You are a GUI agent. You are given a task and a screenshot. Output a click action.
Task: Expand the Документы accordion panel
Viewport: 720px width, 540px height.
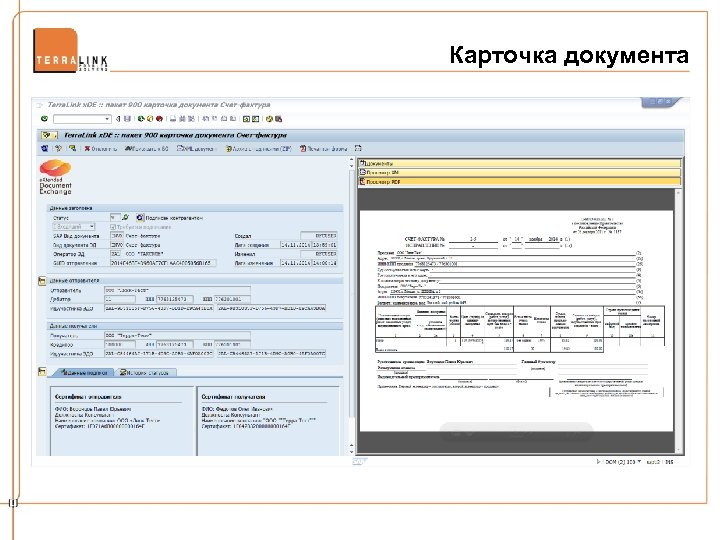(520, 163)
